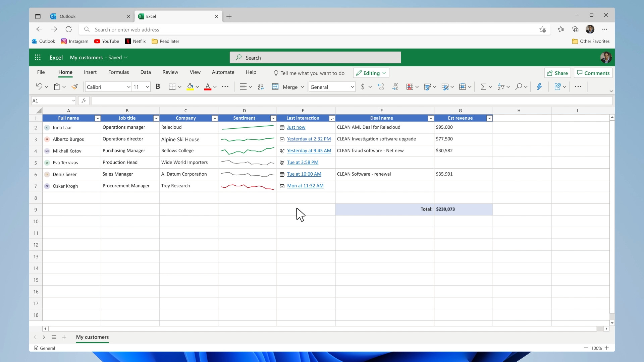This screenshot has height=362, width=644.
Task: Click the Paste clipboard icon
Action: coord(57,87)
